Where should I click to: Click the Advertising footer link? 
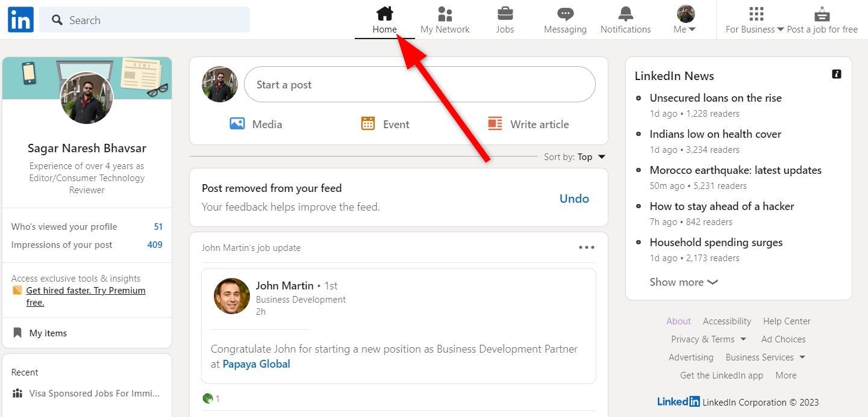[x=691, y=357]
